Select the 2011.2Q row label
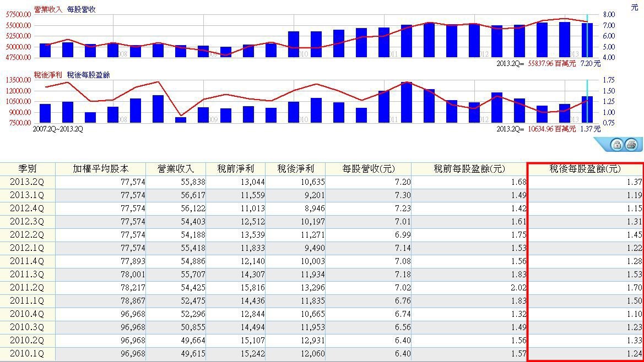The image size is (644, 362). pos(26,287)
